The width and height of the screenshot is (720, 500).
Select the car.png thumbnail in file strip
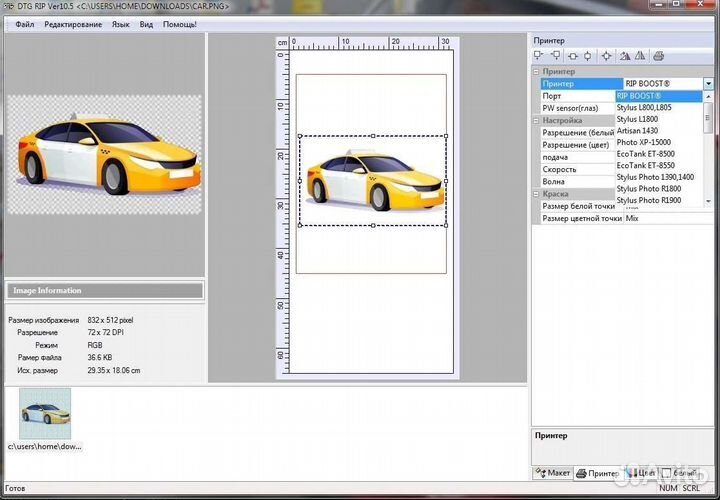[x=45, y=414]
